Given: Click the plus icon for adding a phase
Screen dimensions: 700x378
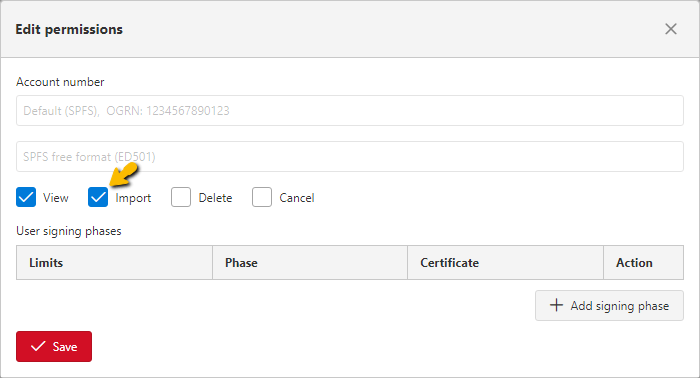Looking at the screenshot, I should 556,305.
